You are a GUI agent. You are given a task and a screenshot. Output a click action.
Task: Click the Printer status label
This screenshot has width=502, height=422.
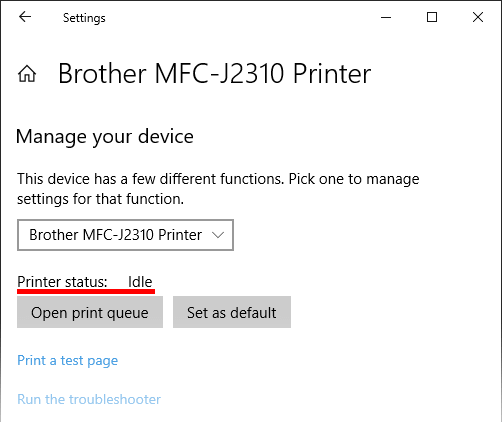(x=62, y=282)
